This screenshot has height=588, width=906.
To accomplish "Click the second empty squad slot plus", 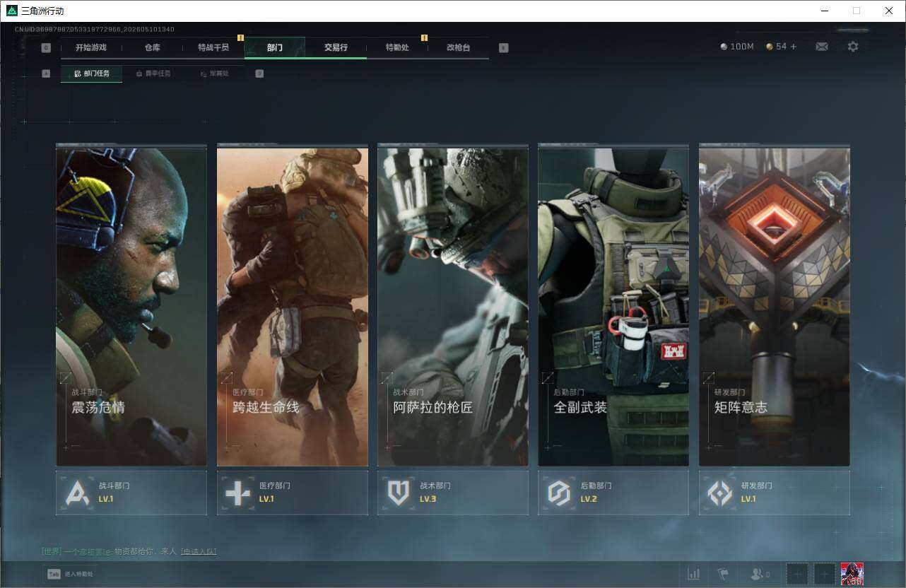I will [x=824, y=574].
